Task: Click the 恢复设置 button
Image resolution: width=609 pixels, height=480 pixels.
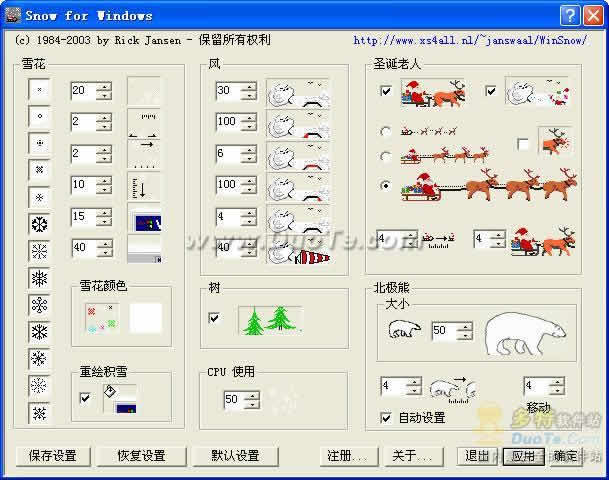Action: click(x=141, y=456)
